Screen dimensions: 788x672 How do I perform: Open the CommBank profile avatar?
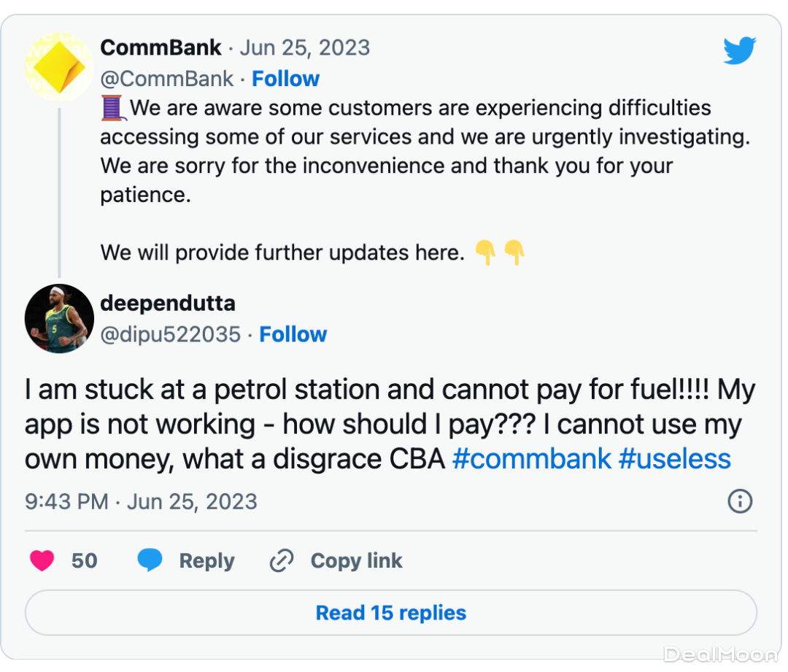[59, 66]
